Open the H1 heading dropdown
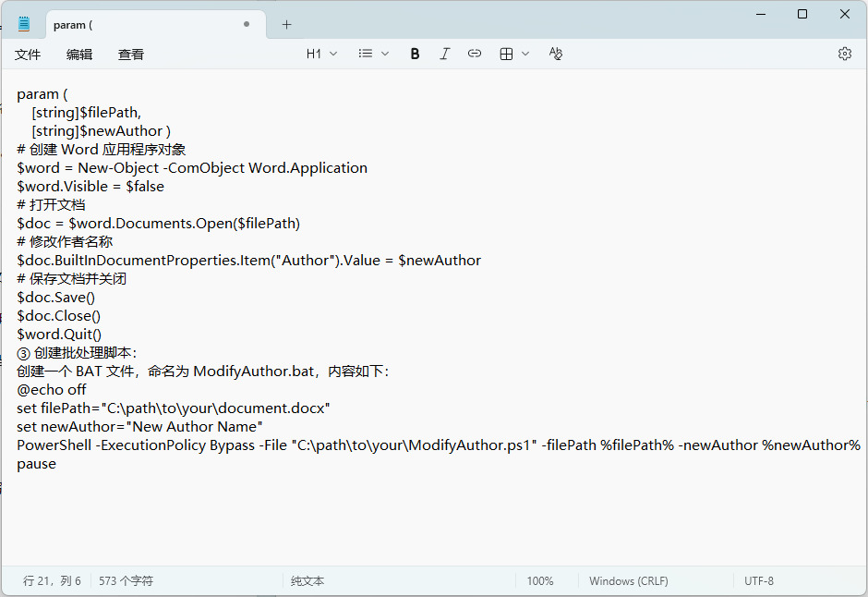Screen dimensions: 868x597 tap(321, 54)
